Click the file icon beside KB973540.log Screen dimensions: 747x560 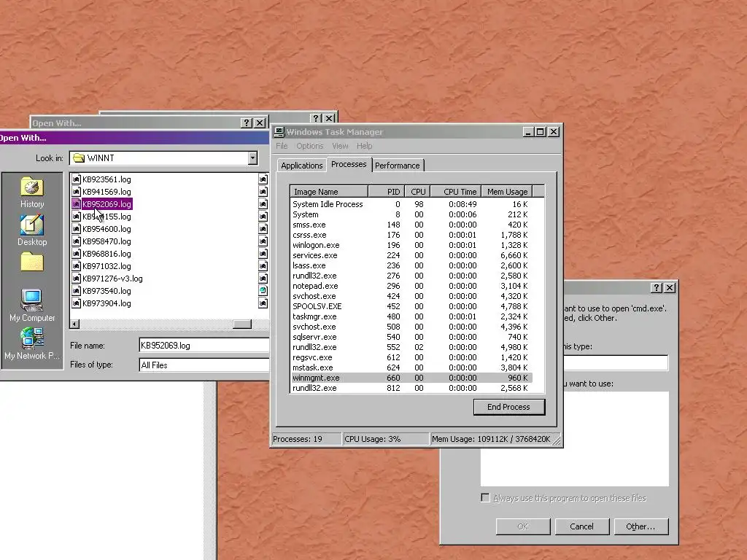[76, 291]
